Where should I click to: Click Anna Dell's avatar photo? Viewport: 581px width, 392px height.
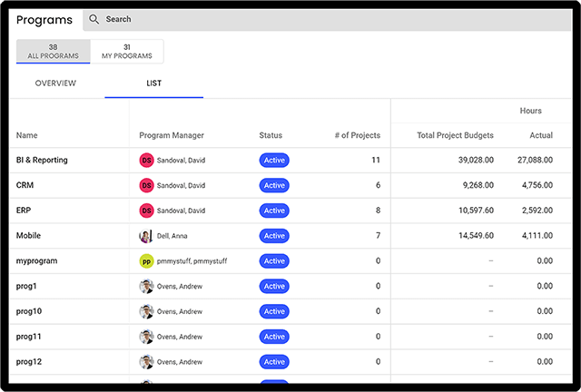146,236
